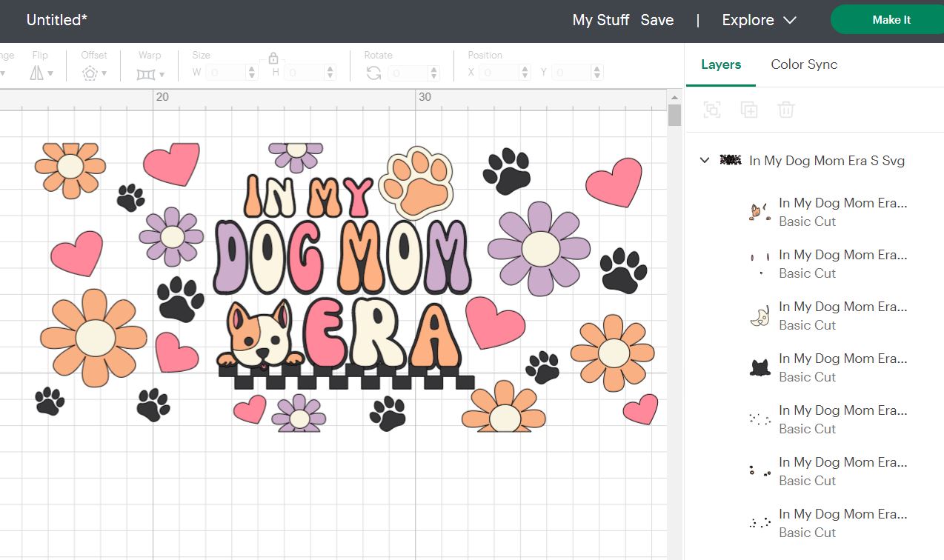Switch to the Color Sync tab

804,64
